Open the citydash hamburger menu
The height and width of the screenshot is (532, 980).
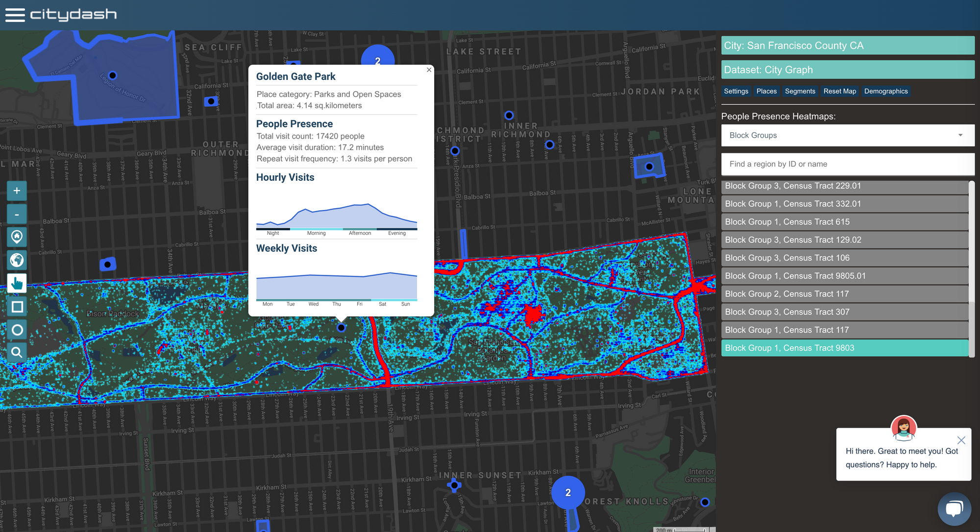(15, 15)
